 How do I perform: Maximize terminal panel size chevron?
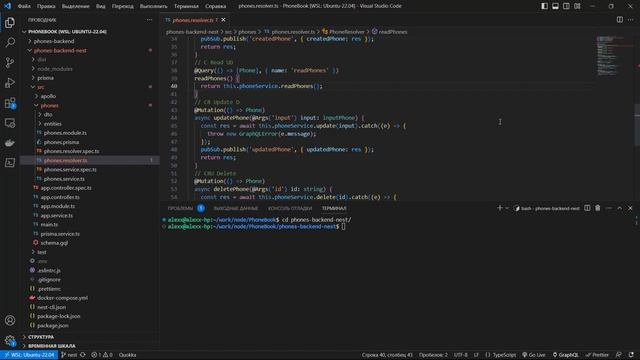pos(620,208)
